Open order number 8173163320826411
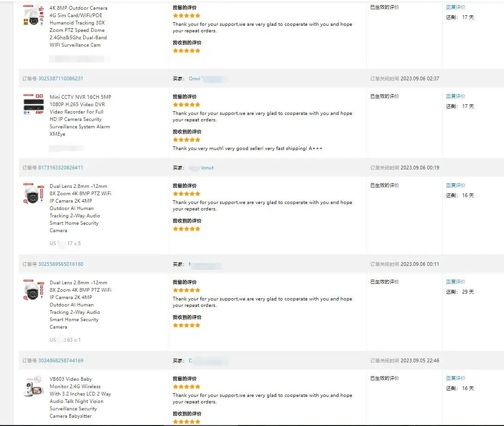 point(61,168)
